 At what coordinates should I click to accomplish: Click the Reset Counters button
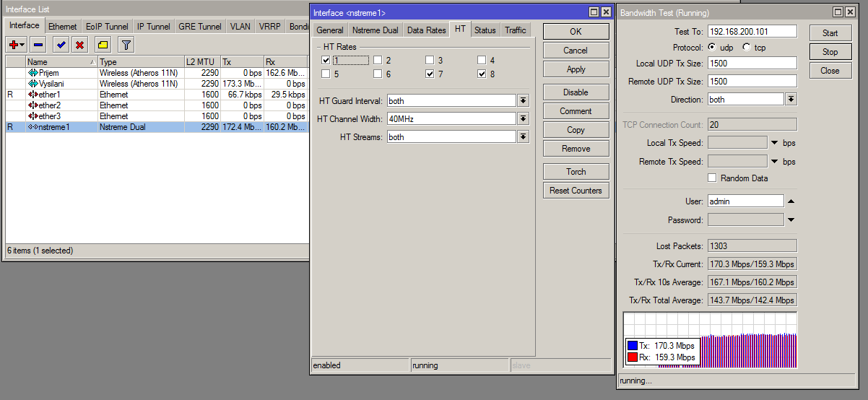(576, 191)
